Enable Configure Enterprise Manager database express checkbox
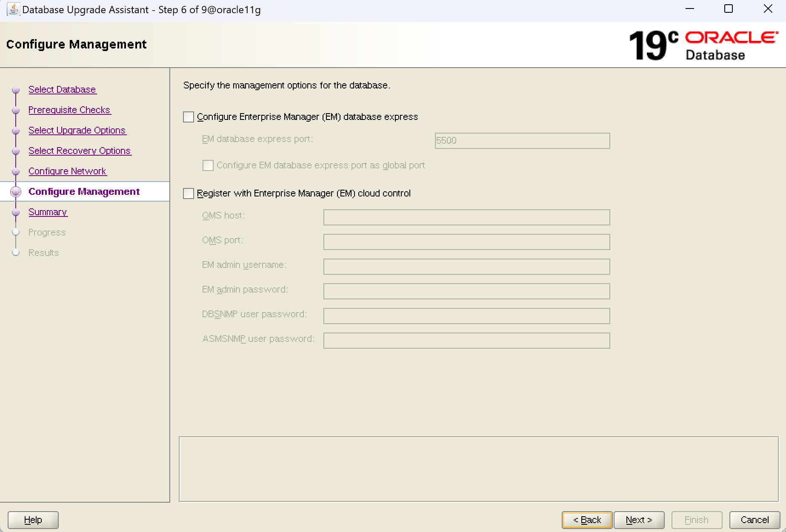This screenshot has height=532, width=786. [x=189, y=117]
